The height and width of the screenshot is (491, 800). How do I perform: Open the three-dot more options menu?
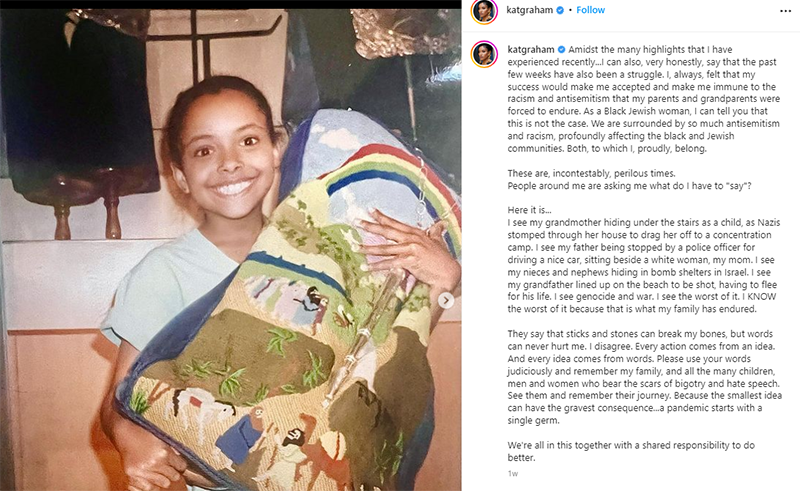pyautogui.click(x=785, y=11)
